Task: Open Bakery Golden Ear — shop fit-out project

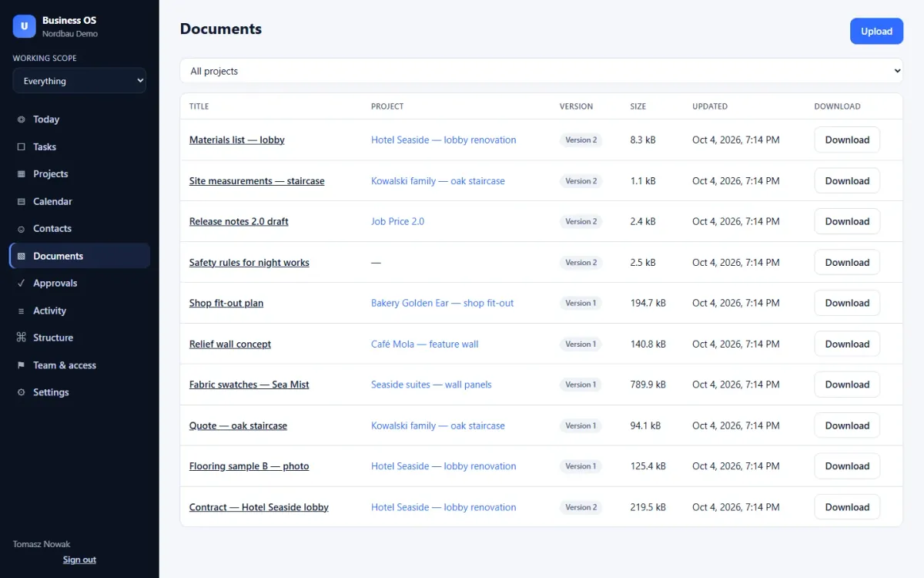Action: (442, 303)
